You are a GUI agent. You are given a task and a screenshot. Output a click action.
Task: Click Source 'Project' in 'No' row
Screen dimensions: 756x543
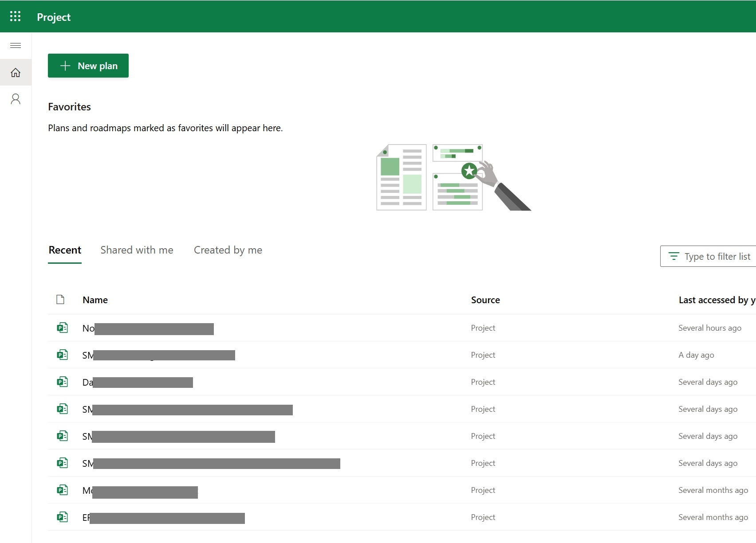(483, 328)
